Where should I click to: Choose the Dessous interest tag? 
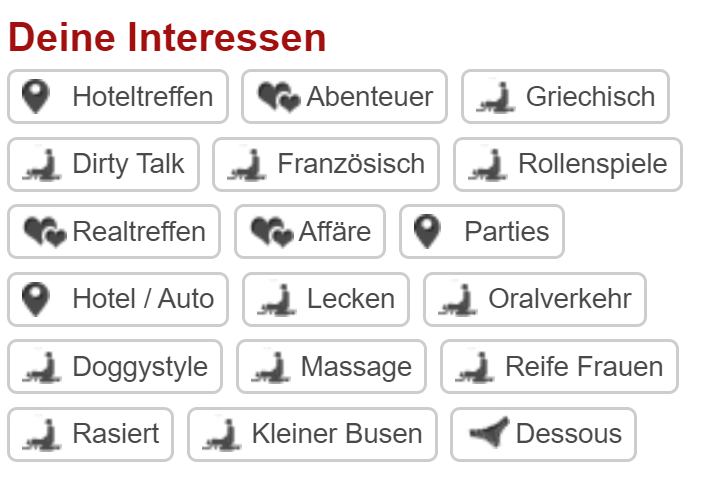click(x=543, y=434)
